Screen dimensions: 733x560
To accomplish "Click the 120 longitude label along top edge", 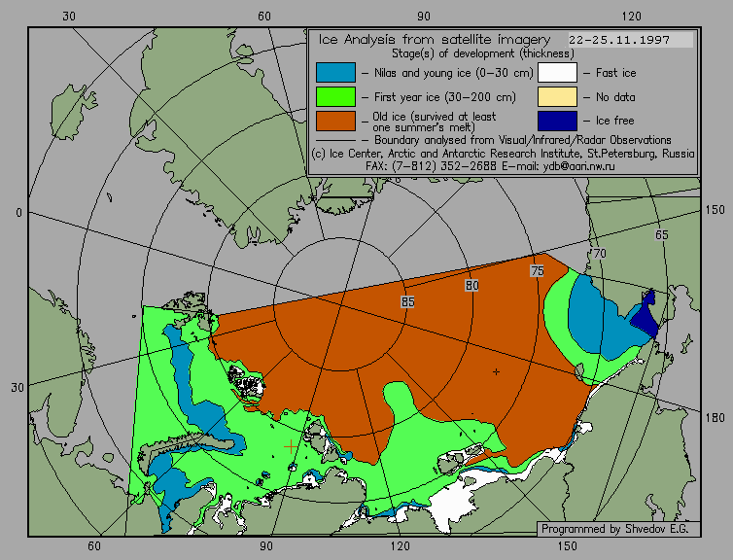I will pyautogui.click(x=632, y=17).
